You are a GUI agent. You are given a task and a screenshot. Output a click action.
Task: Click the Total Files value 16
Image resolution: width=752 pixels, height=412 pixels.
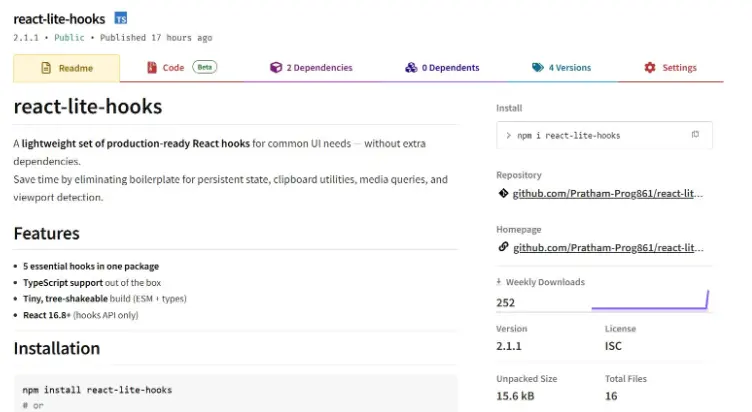[x=611, y=396]
